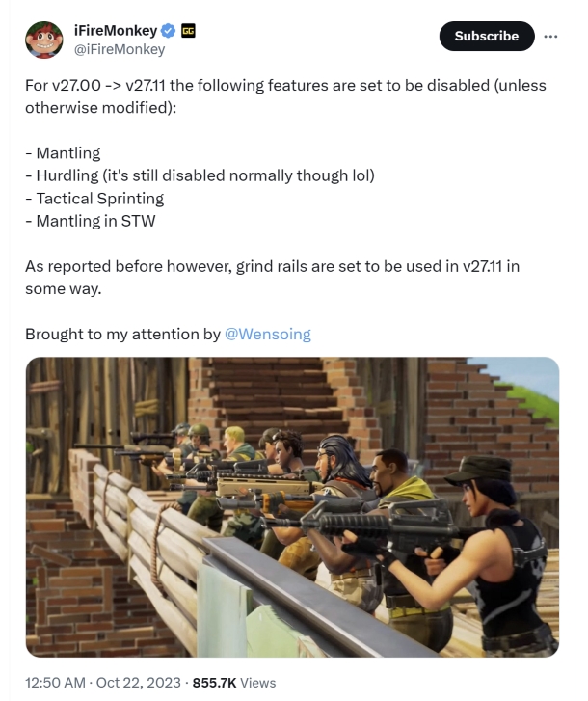The image size is (588, 701).
Task: Click the Subscribe button
Action: 487,37
